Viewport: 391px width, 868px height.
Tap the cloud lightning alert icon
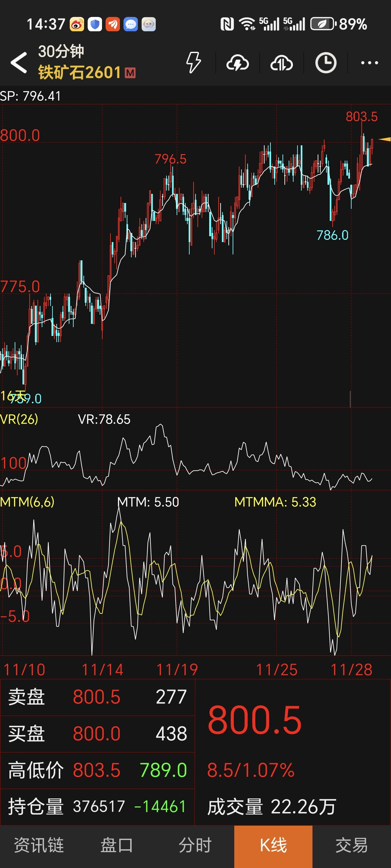click(x=238, y=63)
